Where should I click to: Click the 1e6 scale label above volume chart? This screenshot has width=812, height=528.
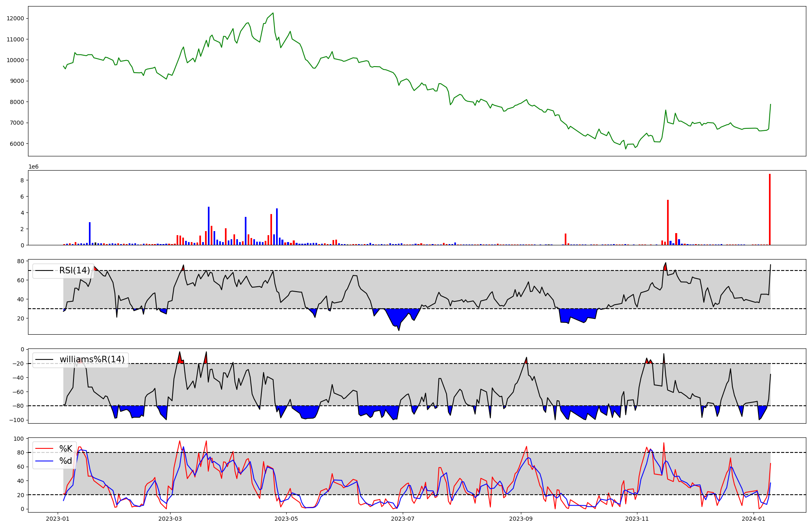[x=33, y=167]
